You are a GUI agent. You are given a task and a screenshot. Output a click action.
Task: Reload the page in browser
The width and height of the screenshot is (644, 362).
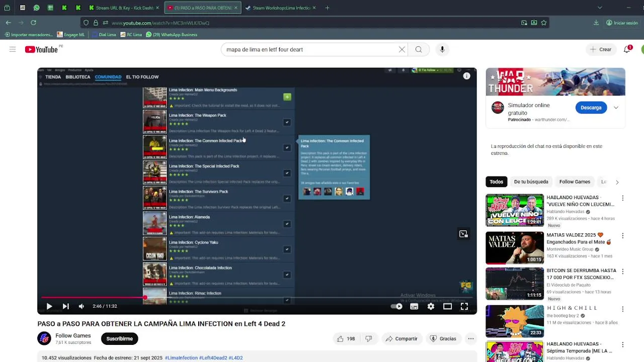33,23
